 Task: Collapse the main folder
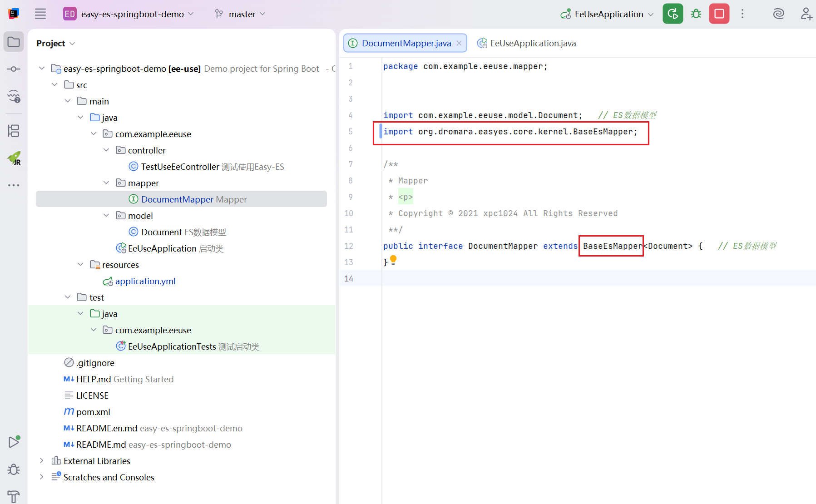[x=68, y=101]
